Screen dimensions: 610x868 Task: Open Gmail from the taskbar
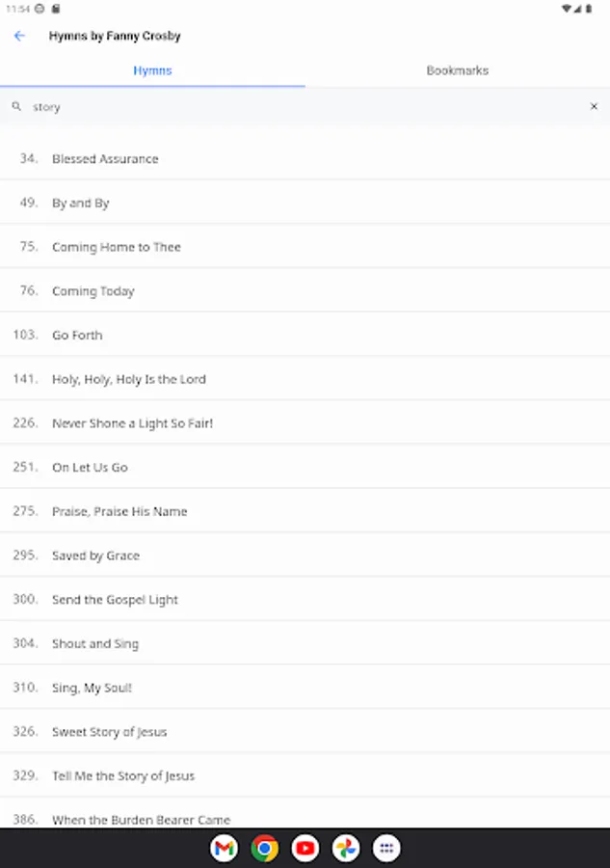click(x=224, y=848)
